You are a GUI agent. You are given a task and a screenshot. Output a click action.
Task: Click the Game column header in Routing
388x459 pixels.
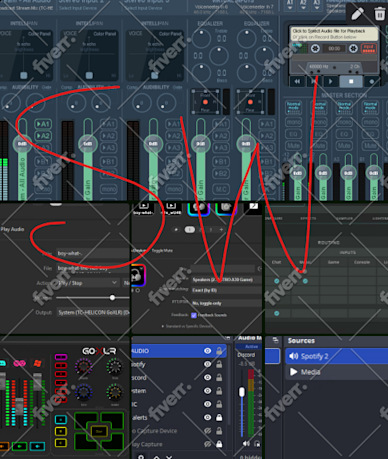334,262
